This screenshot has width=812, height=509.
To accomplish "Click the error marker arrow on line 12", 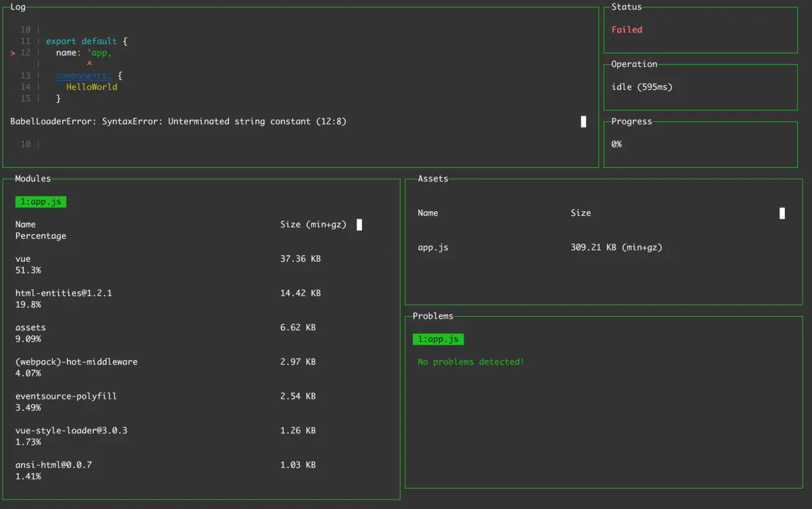I will 14,53.
